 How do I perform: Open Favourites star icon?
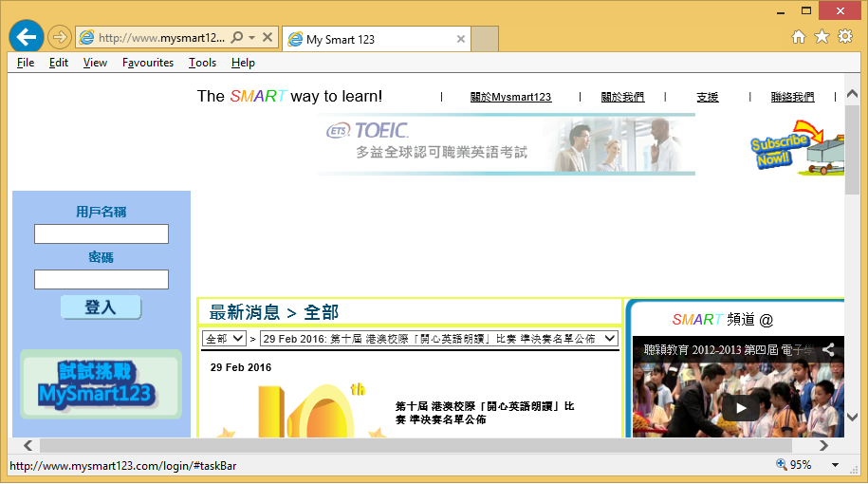822,37
